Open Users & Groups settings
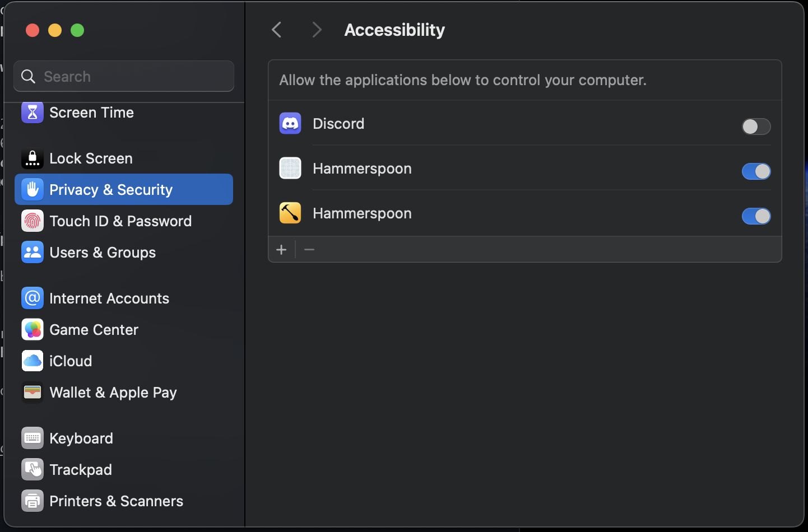Image resolution: width=808 pixels, height=532 pixels. [x=103, y=253]
